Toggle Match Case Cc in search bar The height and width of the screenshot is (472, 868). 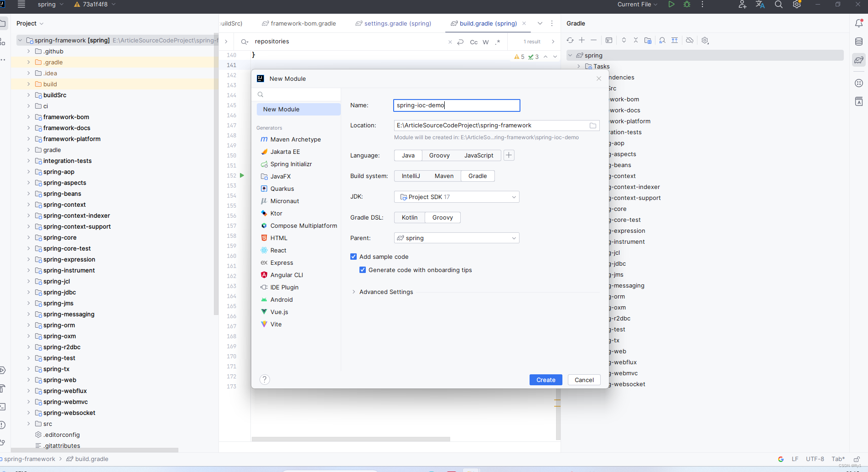pos(474,42)
